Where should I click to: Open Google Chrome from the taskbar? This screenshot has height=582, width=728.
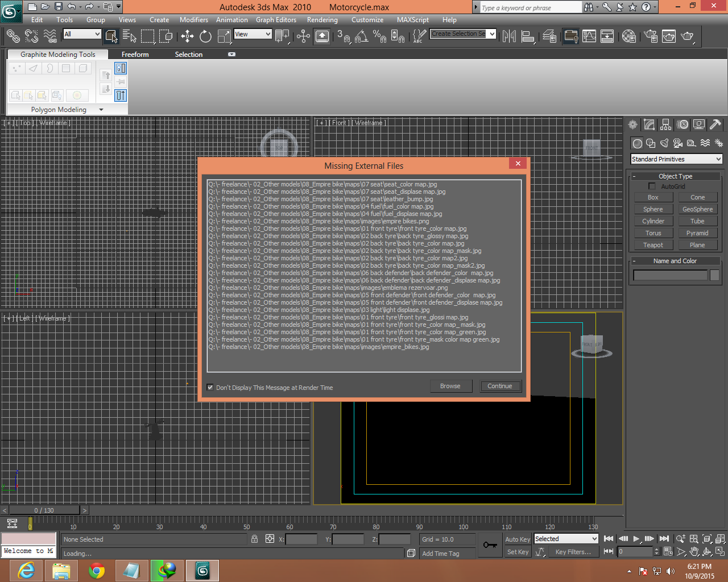(x=97, y=571)
